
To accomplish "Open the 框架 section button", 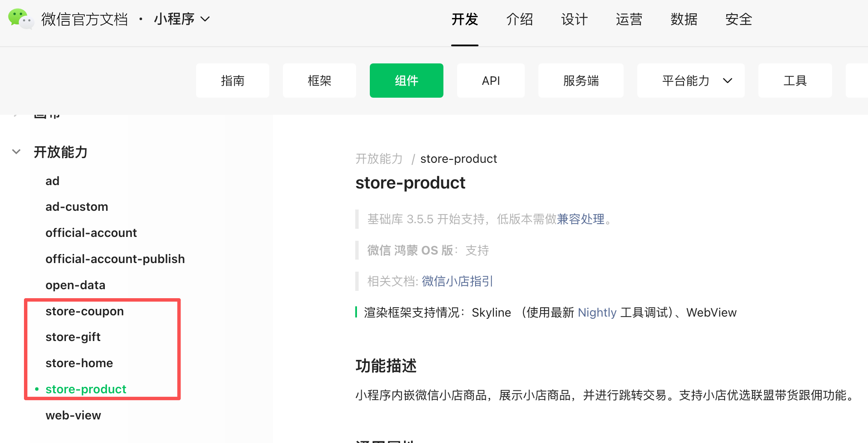I will (x=319, y=81).
